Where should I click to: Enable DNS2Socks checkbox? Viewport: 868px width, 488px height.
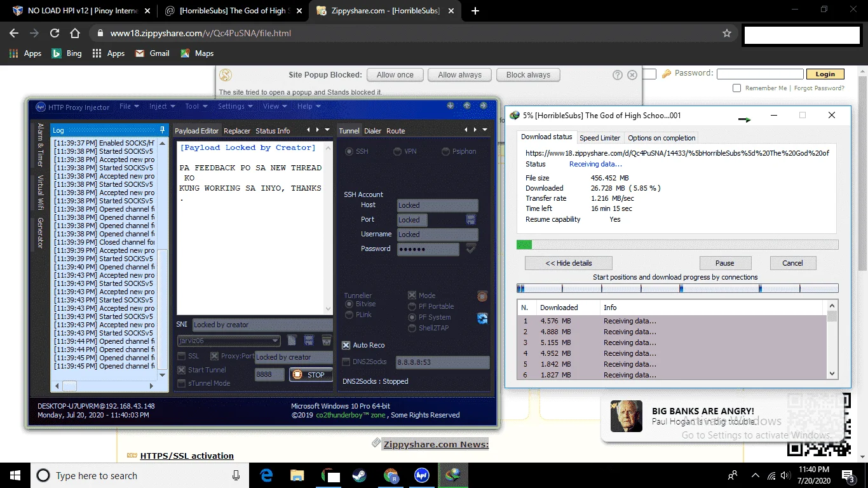(346, 362)
